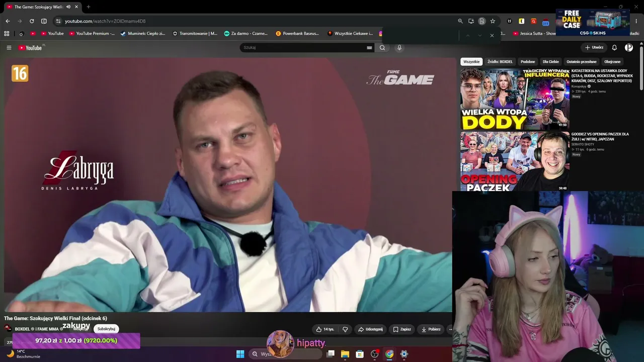Open the YouTube Premium bookmark
Screen dimensions: 644x362
coord(92,34)
